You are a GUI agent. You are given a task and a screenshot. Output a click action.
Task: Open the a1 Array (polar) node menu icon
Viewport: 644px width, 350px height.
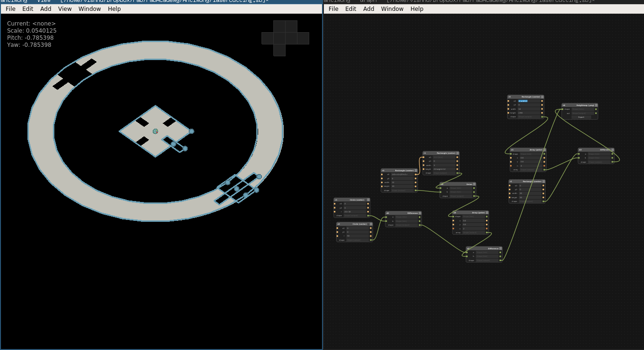pos(544,150)
